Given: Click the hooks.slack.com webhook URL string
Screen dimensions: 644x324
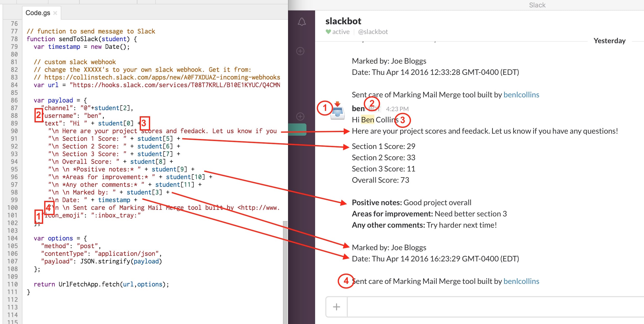Looking at the screenshot, I should click(x=175, y=85).
